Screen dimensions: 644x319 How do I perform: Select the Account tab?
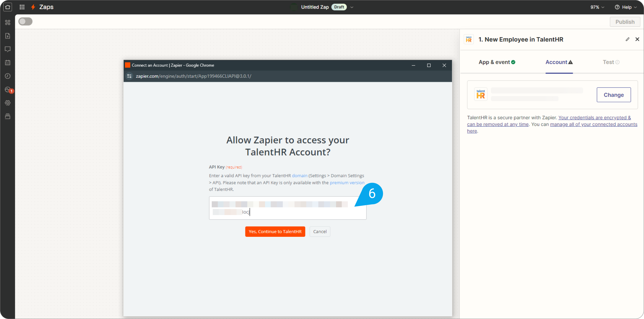pyautogui.click(x=559, y=62)
